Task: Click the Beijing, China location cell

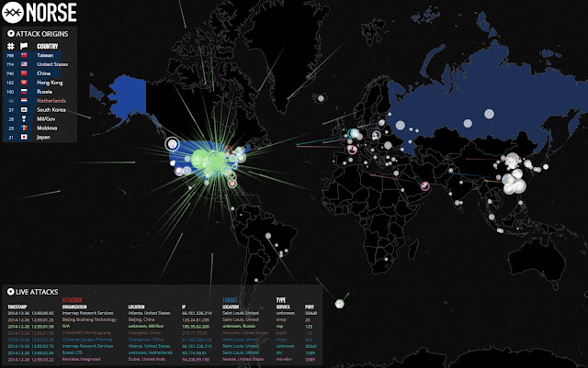Action: point(141,319)
